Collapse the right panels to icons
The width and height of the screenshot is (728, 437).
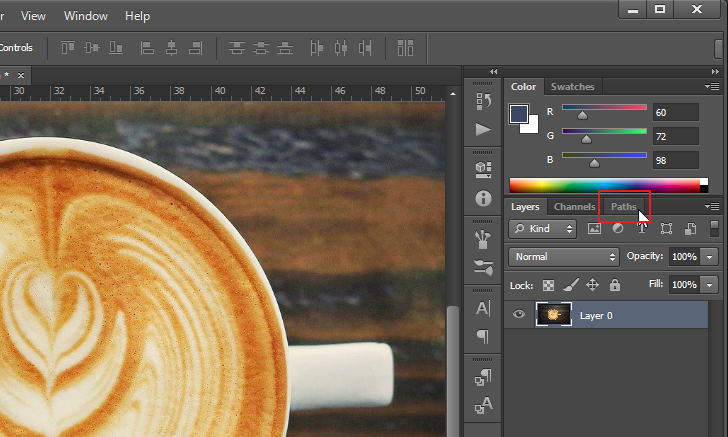pos(715,72)
